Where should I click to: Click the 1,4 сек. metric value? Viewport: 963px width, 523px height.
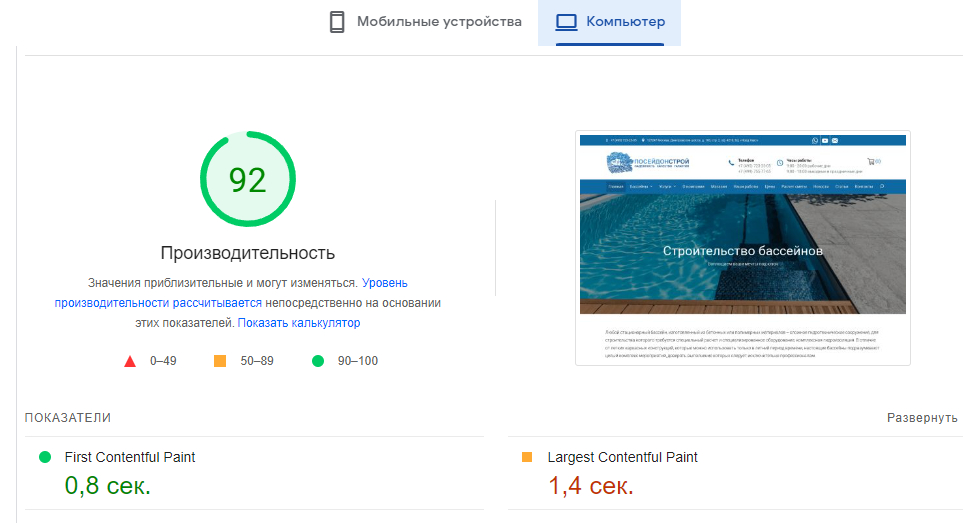590,487
